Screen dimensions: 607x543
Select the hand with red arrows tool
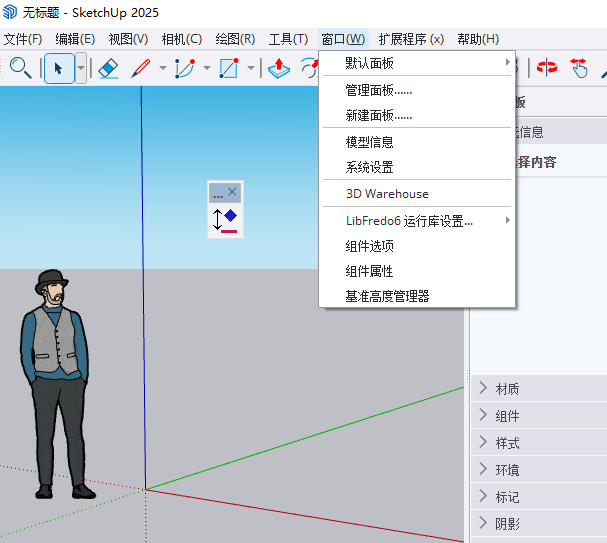point(579,68)
